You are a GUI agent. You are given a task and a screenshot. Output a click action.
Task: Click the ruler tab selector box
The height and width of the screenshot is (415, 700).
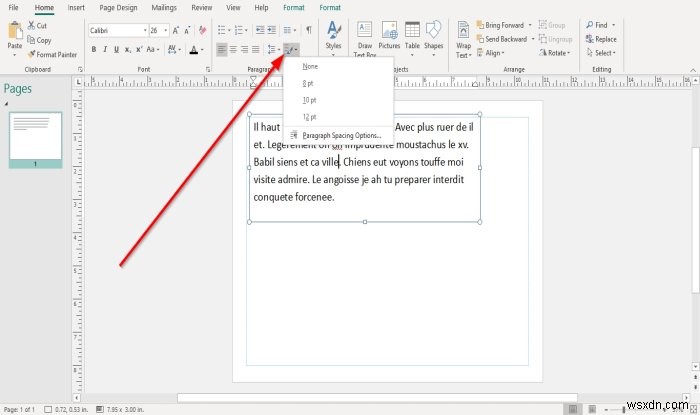pyautogui.click(x=78, y=82)
